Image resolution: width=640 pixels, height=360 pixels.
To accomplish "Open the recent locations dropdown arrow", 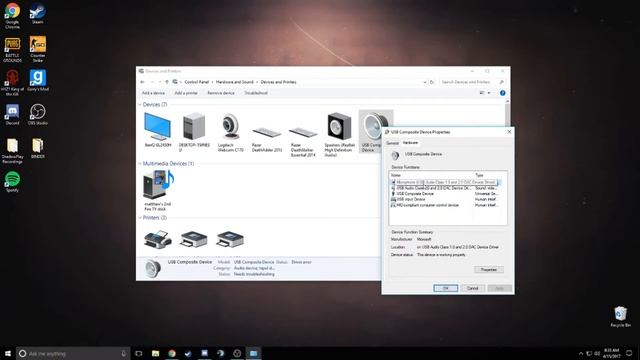I will pyautogui.click(x=160, y=82).
